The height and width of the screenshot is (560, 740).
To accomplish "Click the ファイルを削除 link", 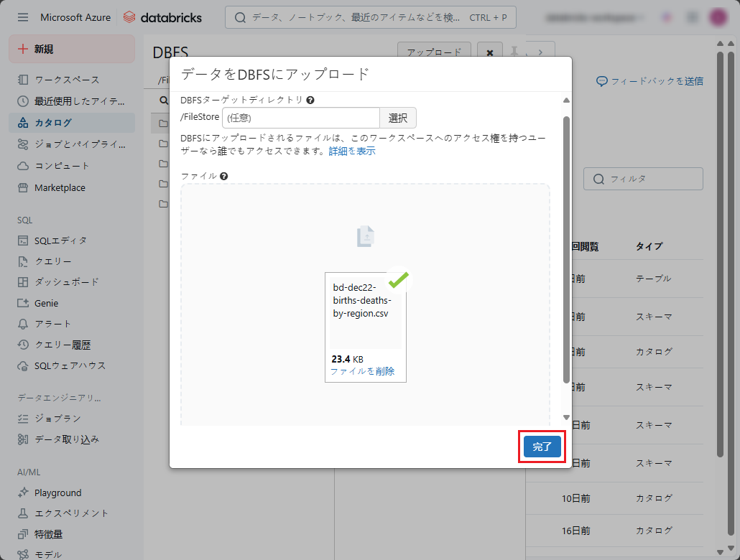I will point(362,371).
